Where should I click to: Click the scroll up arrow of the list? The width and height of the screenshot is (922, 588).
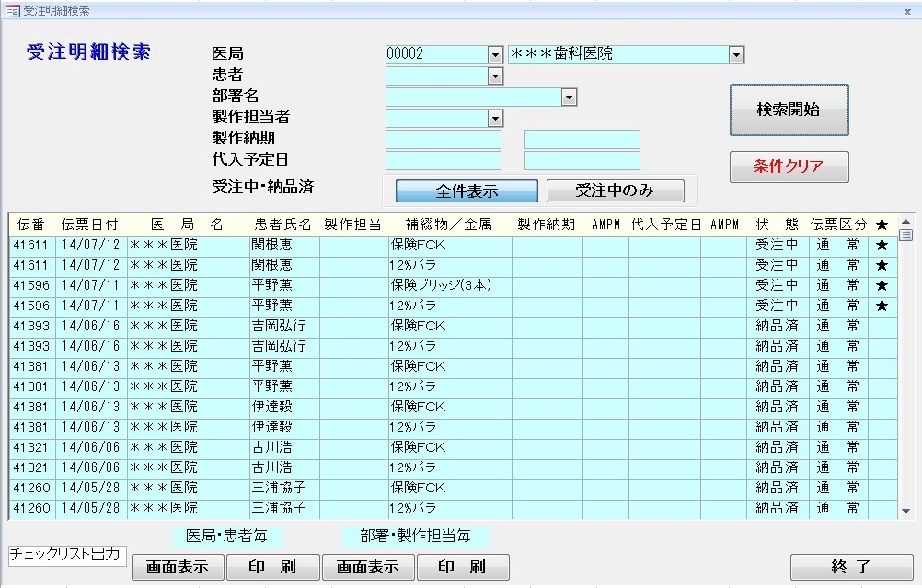(x=905, y=222)
